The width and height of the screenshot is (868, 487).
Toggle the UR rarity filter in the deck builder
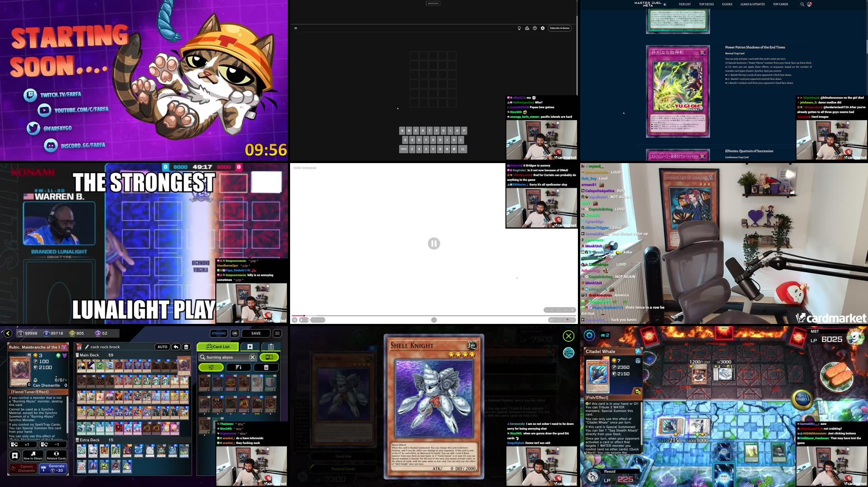(235, 333)
